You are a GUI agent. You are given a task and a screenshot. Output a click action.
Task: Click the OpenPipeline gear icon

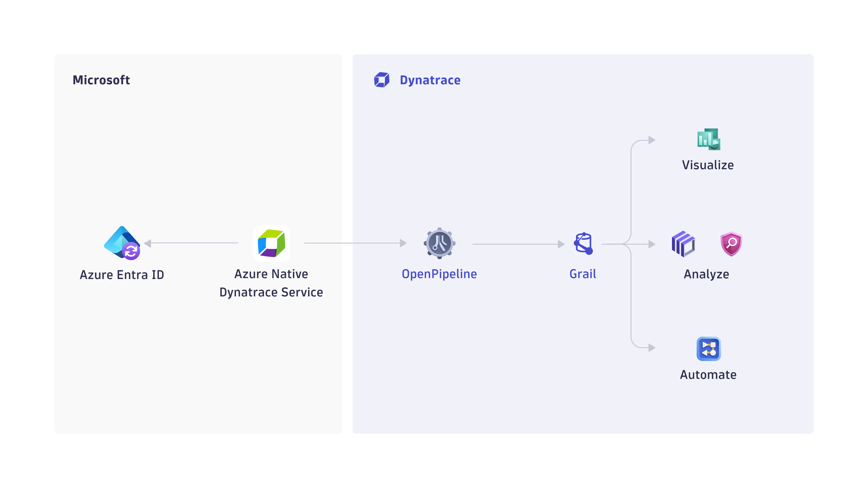(439, 243)
